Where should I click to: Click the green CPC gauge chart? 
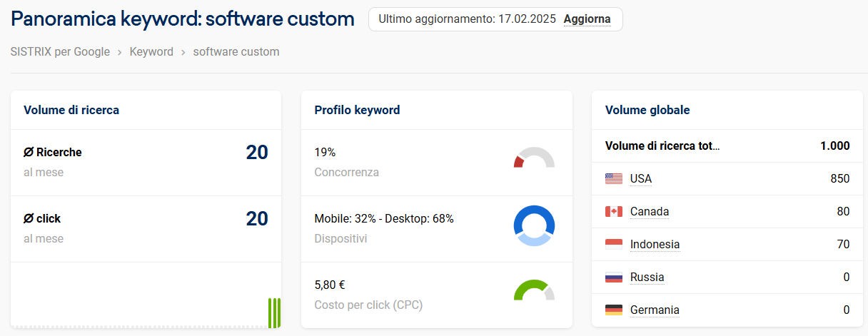[x=534, y=290]
